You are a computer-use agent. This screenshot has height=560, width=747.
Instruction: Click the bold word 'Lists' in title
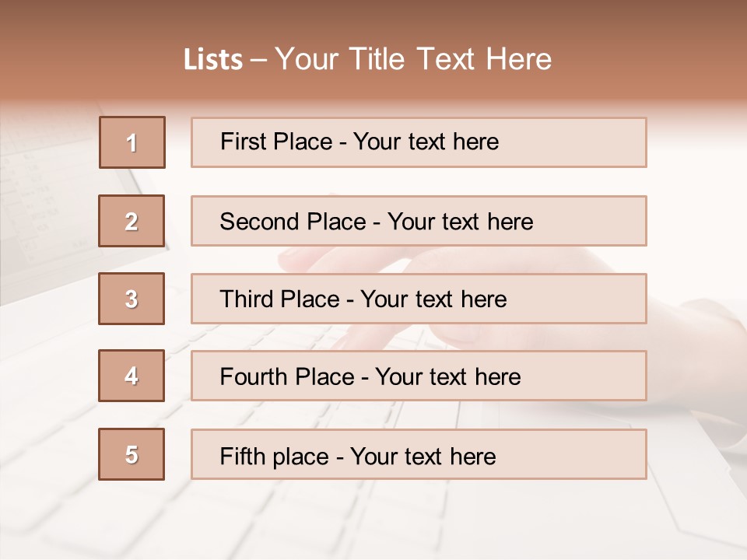coord(213,60)
